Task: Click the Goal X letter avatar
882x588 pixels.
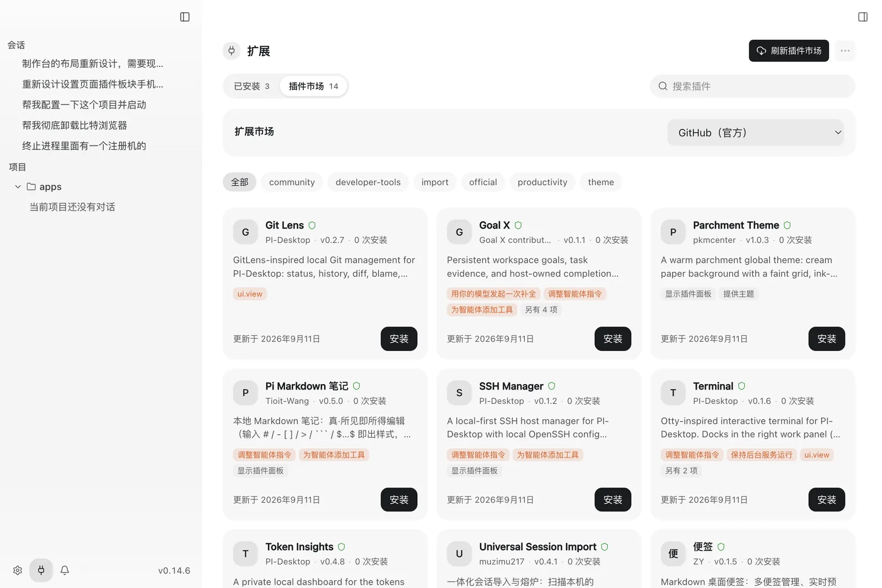Action: (x=459, y=232)
